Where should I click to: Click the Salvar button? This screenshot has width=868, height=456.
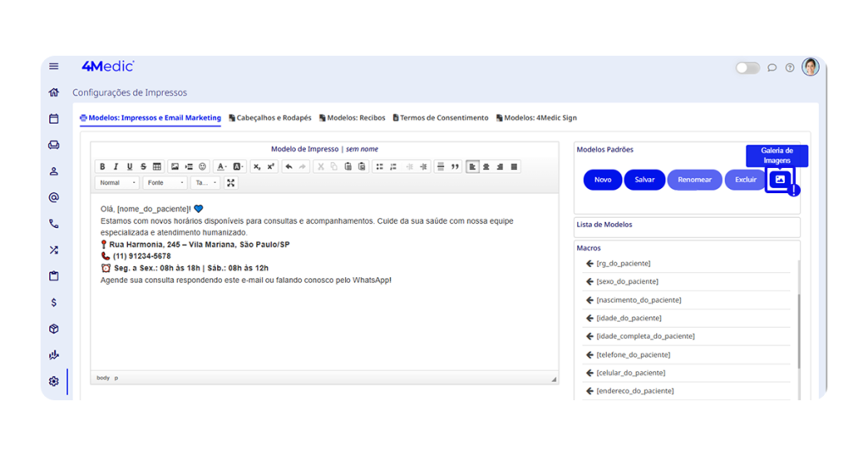coord(644,180)
